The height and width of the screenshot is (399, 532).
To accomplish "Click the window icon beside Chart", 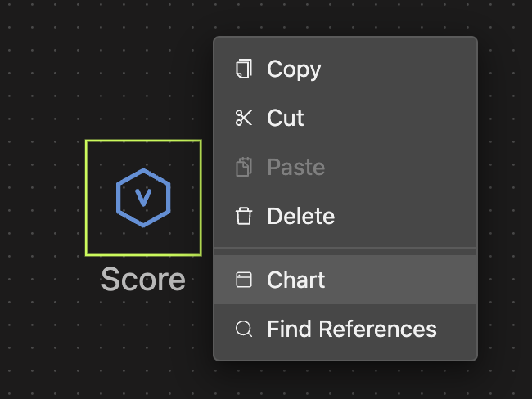I will [x=243, y=280].
